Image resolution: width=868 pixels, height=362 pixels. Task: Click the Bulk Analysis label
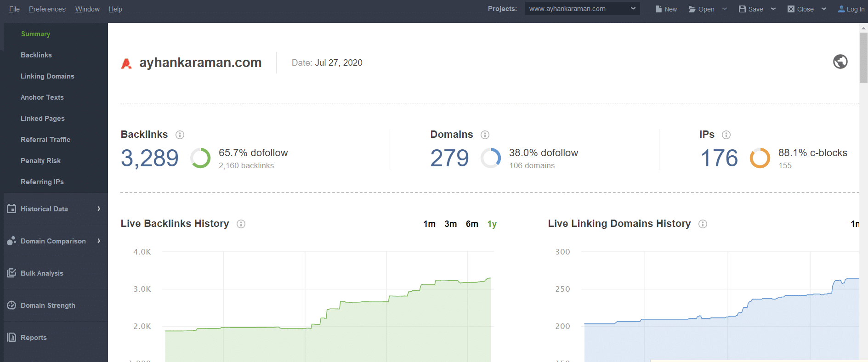(42, 273)
